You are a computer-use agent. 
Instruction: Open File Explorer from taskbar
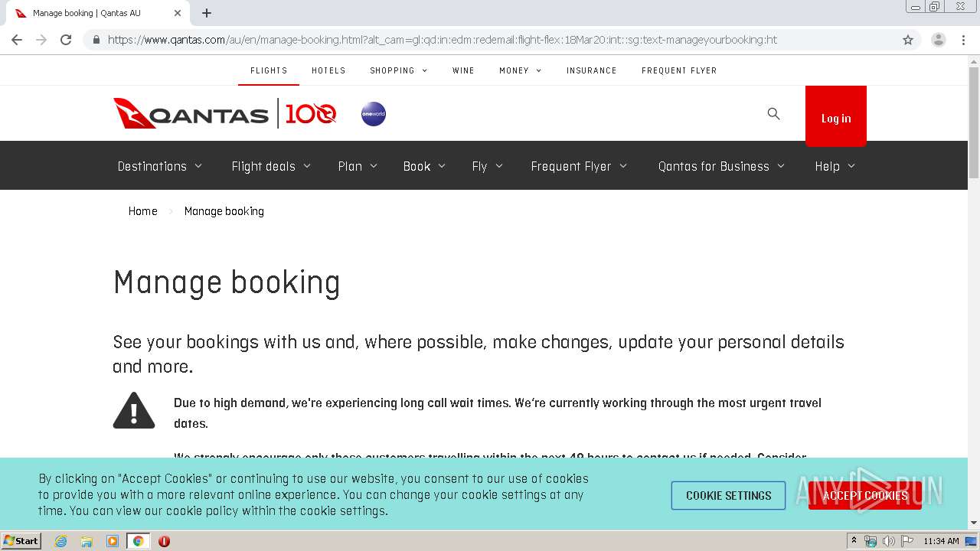(87, 541)
